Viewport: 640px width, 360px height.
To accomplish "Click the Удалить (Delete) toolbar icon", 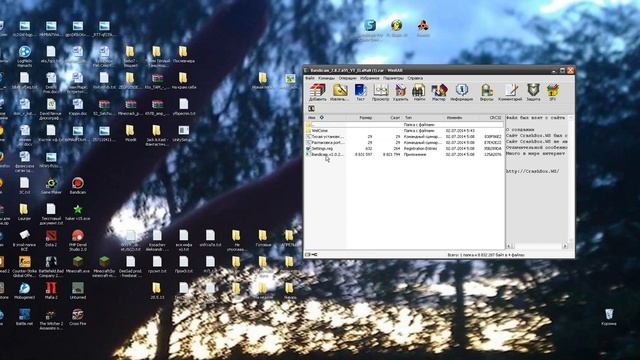I will tap(400, 92).
